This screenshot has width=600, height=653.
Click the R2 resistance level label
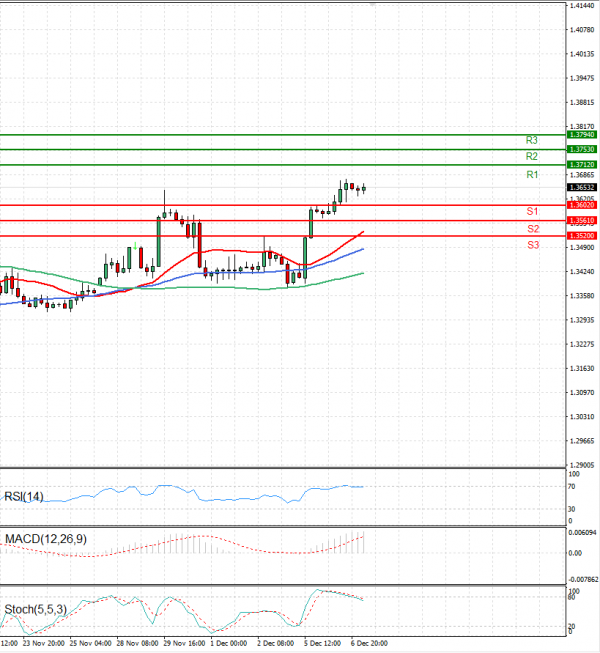[532, 157]
